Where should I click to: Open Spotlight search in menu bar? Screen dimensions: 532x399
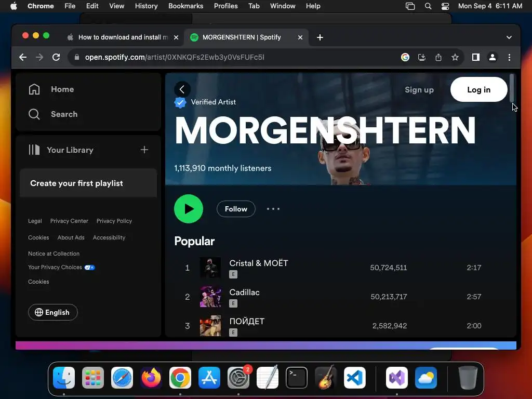click(428, 6)
